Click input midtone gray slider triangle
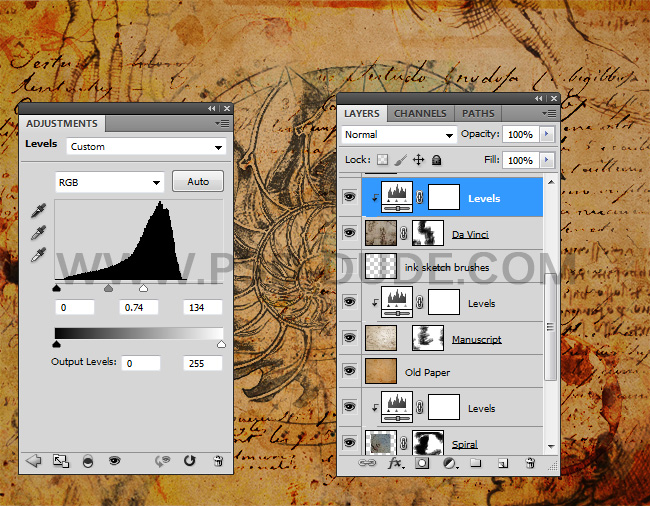The width and height of the screenshot is (650, 506). [x=108, y=288]
